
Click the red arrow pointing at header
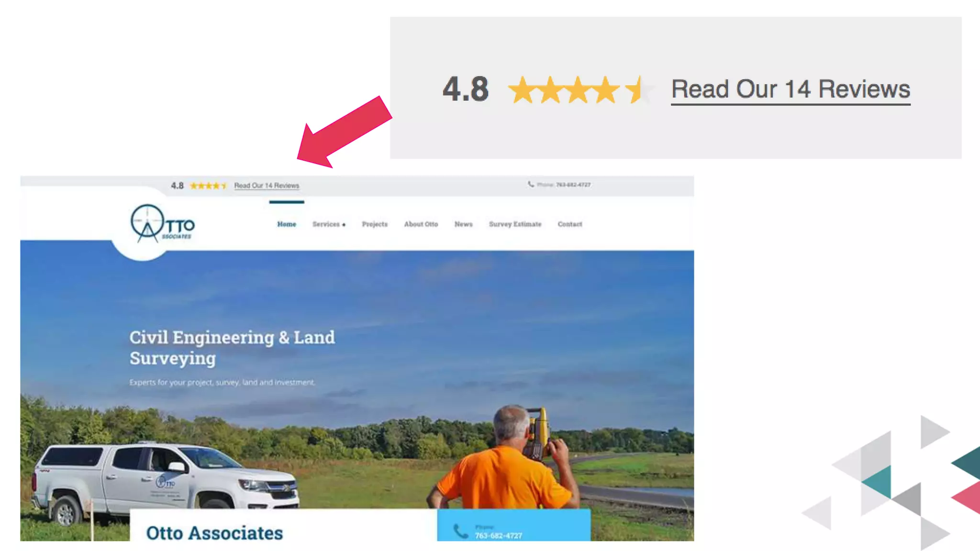(345, 132)
